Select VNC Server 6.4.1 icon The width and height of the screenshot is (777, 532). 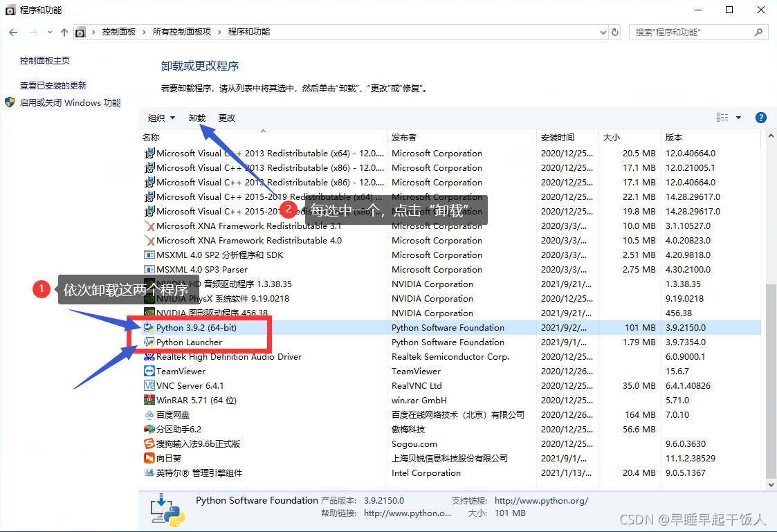pos(149,385)
